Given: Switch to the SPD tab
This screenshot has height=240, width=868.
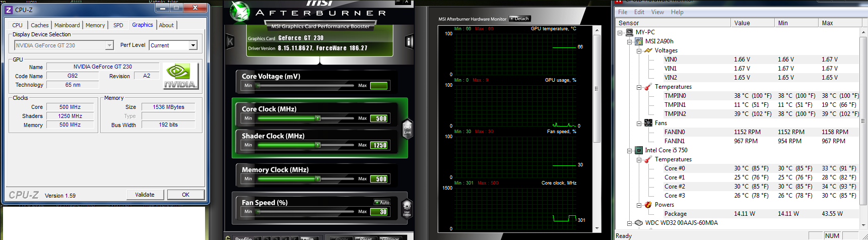Looking at the screenshot, I should tap(118, 25).
